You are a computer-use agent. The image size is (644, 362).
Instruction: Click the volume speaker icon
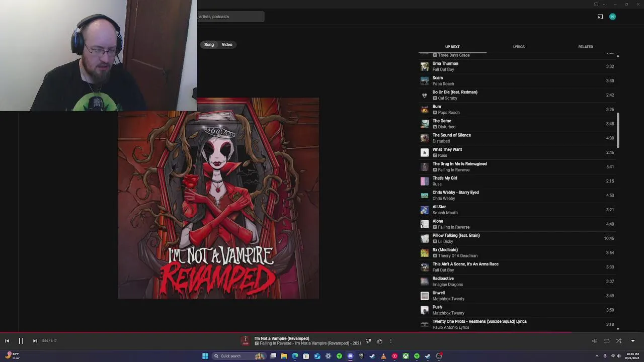click(594, 341)
